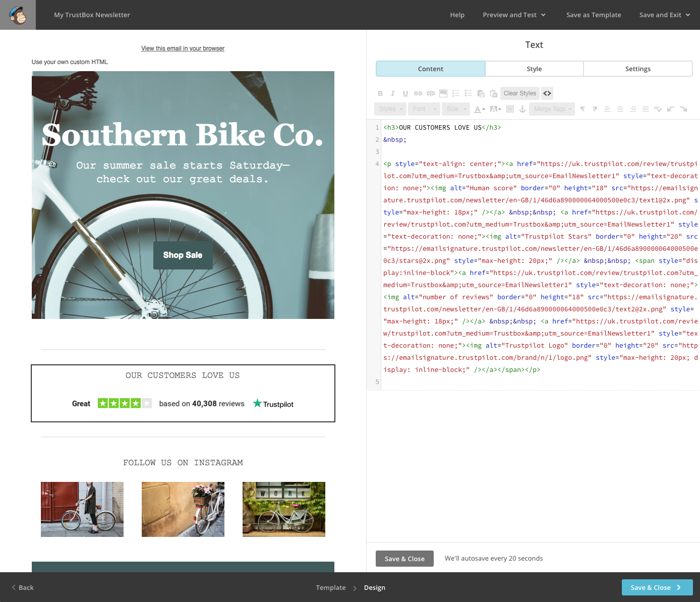This screenshot has width=700, height=602.
Task: Click the insert image icon
Action: click(443, 93)
